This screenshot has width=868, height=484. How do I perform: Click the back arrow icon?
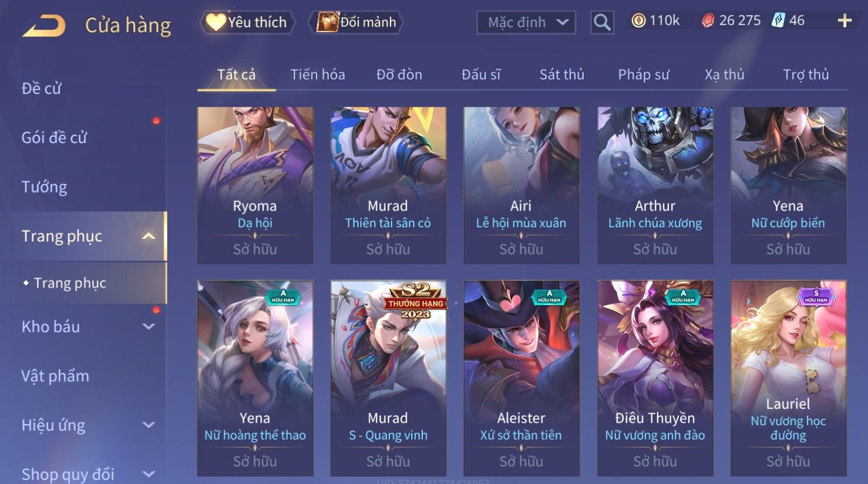pos(43,26)
